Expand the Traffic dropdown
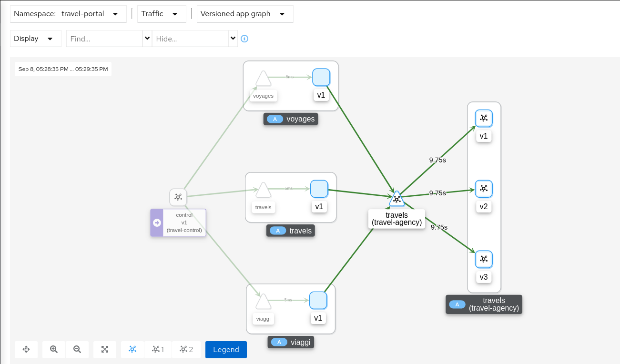Screen dimensions: 620x364 coord(162,14)
